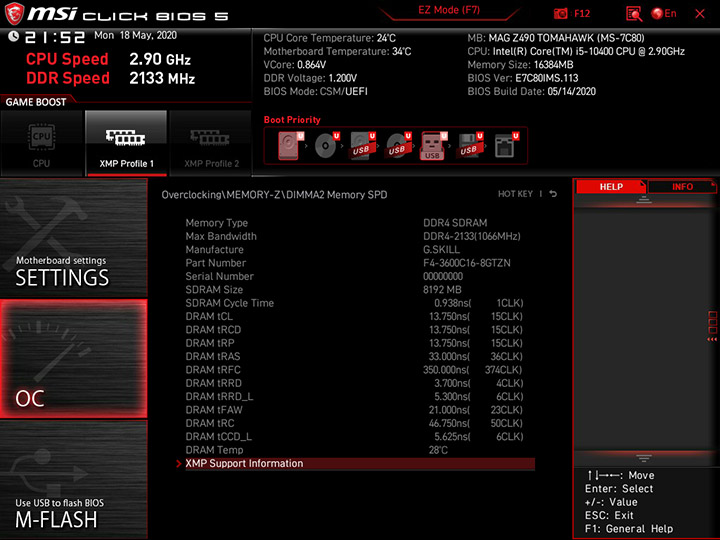Click the date Mon 18 May, 2020

[135, 35]
